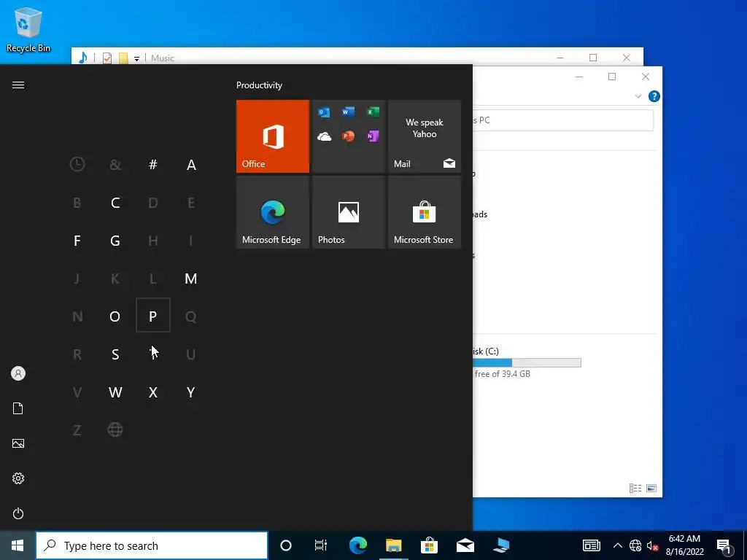This screenshot has width=747, height=560.
Task: Jump to letter G apps
Action: (x=115, y=241)
